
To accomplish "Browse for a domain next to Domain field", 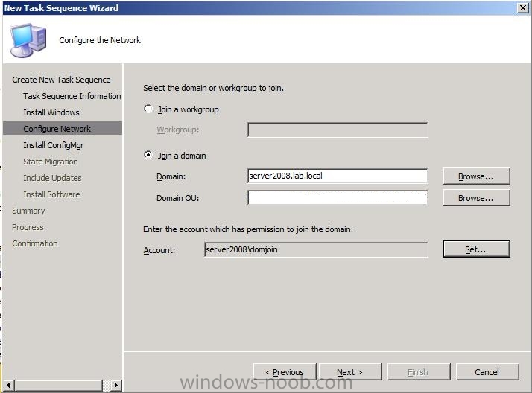I will (x=476, y=176).
